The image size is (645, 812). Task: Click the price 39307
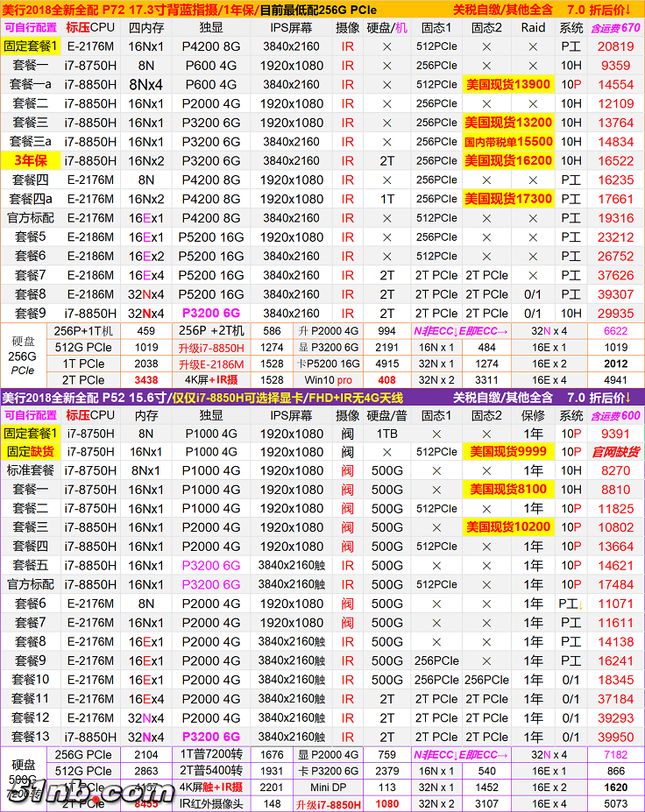coord(615,294)
